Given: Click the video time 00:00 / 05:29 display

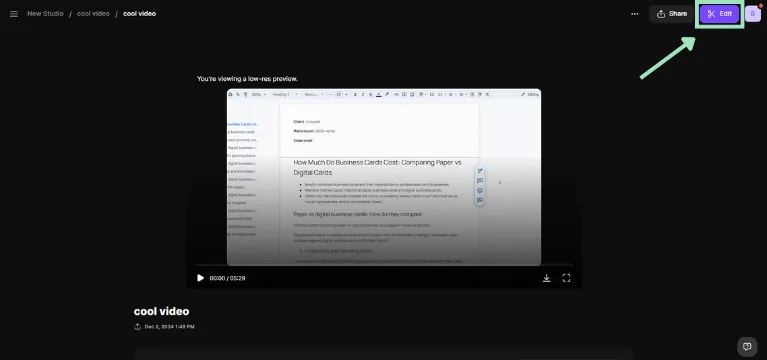Looking at the screenshot, I should tap(227, 278).
